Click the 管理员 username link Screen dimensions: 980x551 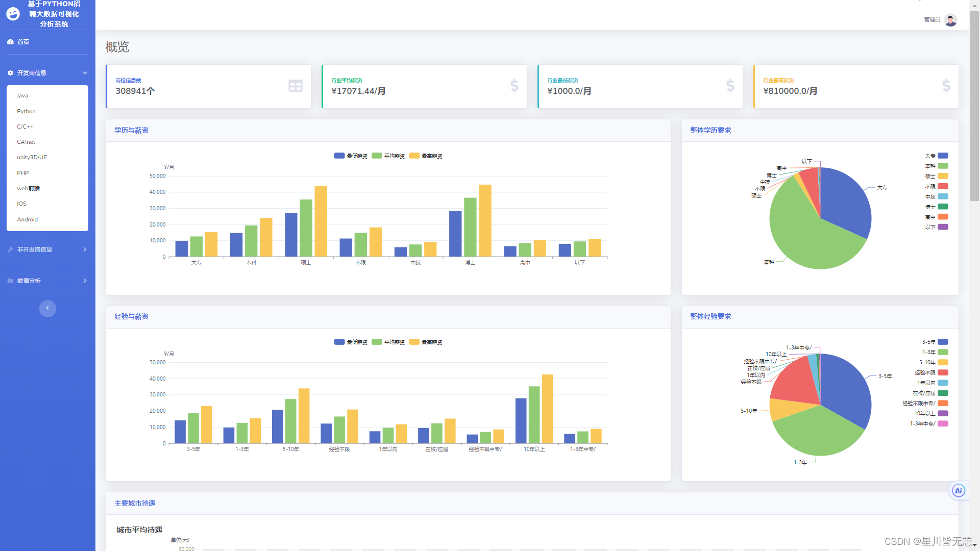click(x=932, y=20)
